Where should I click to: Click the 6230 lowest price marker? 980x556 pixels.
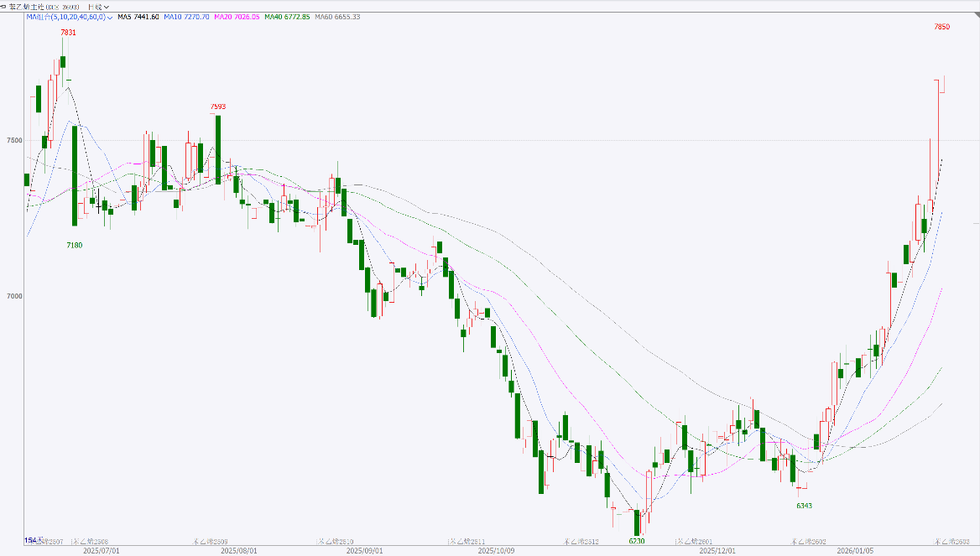tap(638, 541)
